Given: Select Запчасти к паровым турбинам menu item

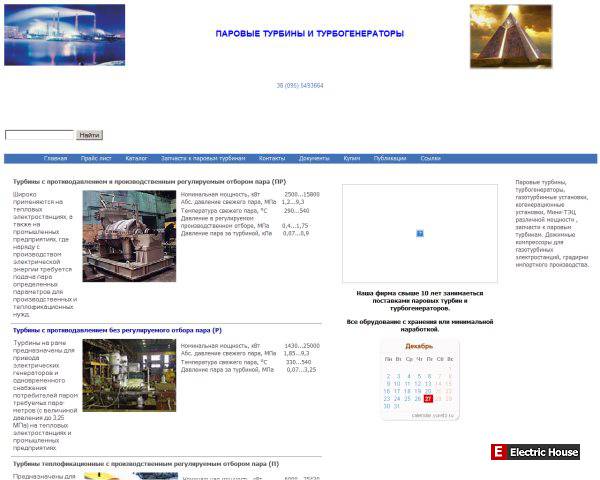Looking at the screenshot, I should coord(203,158).
